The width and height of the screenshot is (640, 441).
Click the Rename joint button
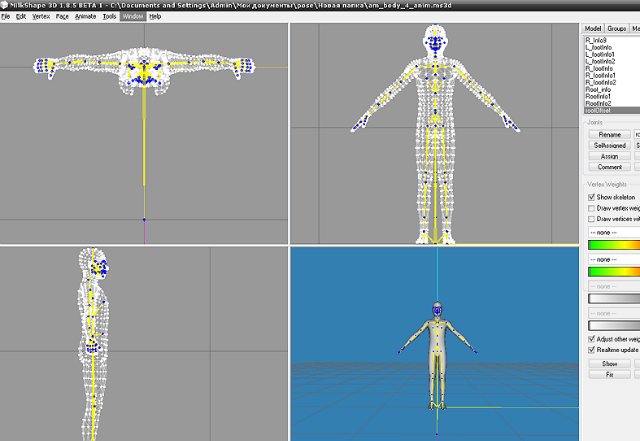[609, 134]
